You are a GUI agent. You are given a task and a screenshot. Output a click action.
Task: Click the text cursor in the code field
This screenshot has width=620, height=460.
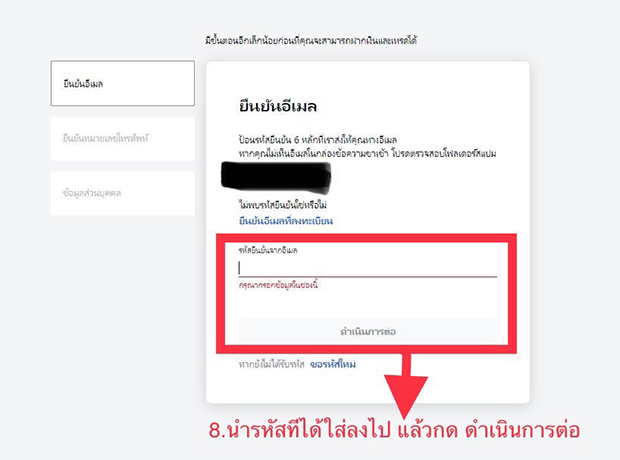click(x=239, y=268)
